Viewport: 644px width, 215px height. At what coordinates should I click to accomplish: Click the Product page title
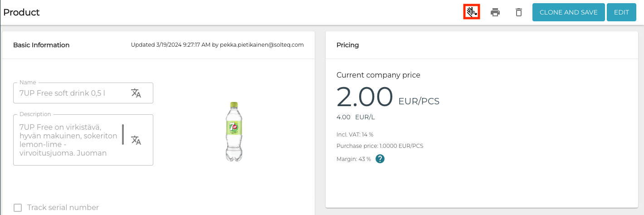click(21, 12)
